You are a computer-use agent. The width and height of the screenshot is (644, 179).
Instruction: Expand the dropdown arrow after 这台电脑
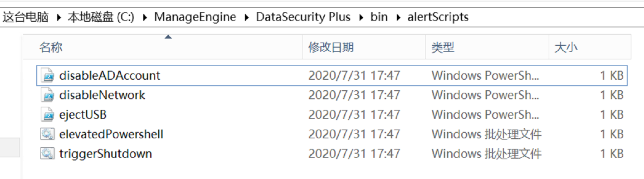click(59, 18)
